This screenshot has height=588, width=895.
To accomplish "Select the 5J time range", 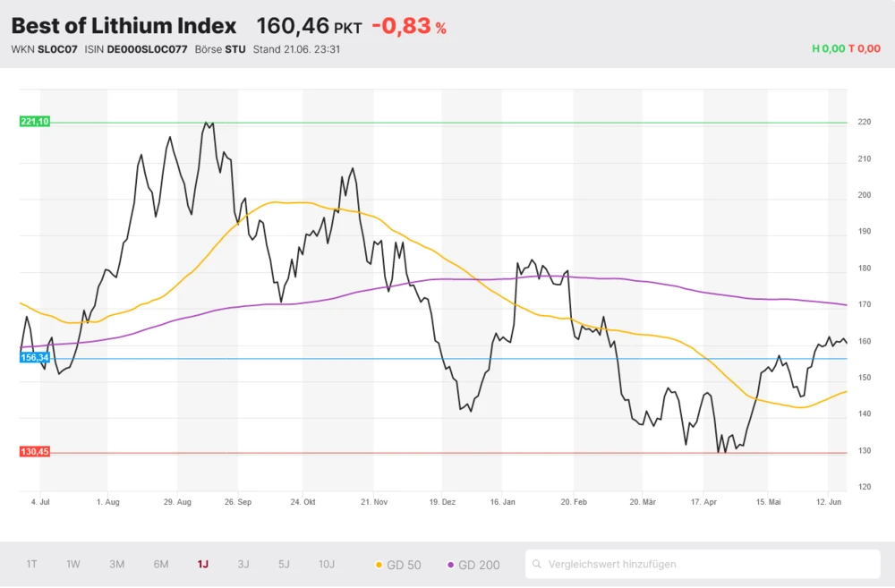I will coord(284,564).
